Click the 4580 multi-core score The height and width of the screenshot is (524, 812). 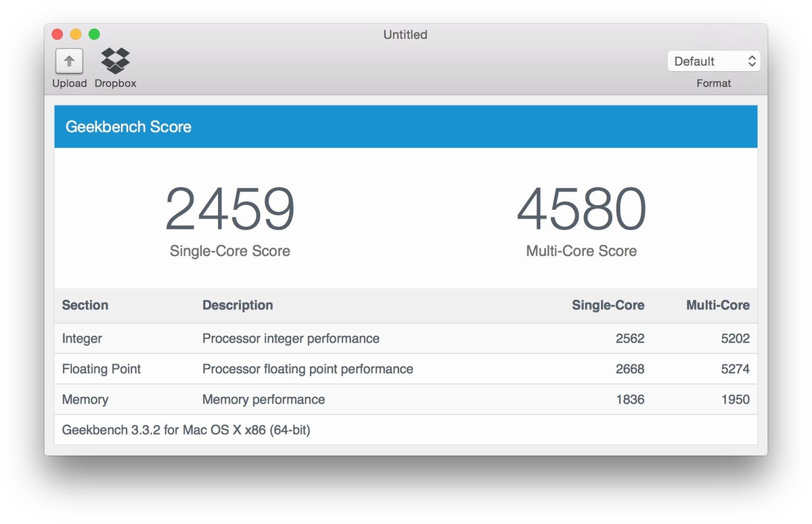582,209
